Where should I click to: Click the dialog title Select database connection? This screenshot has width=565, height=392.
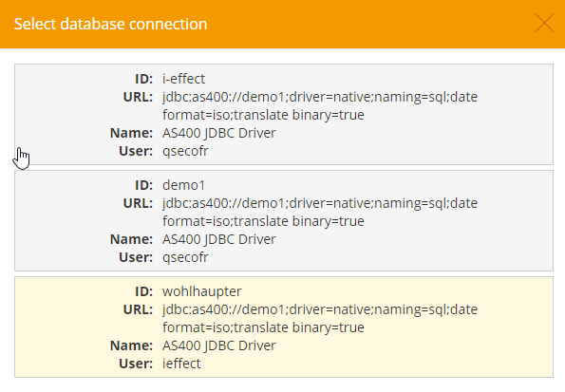pyautogui.click(x=110, y=24)
